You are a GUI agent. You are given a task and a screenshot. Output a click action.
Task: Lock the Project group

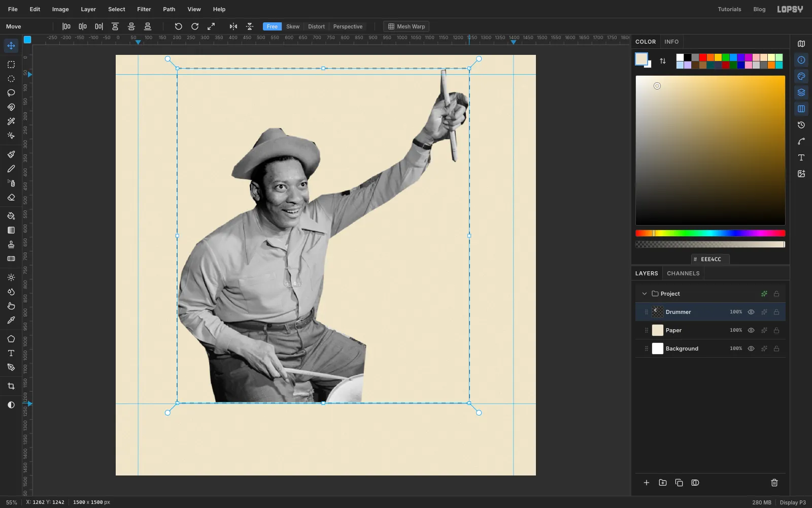click(x=776, y=294)
